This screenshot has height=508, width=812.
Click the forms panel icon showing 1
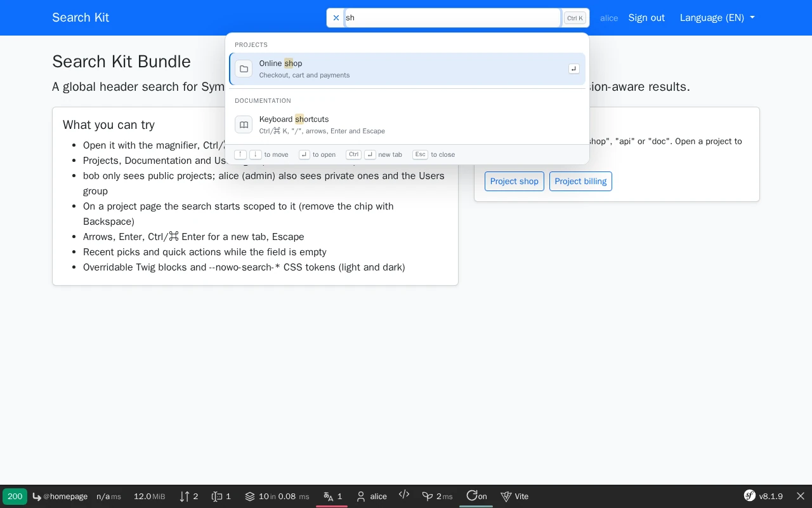click(x=221, y=497)
